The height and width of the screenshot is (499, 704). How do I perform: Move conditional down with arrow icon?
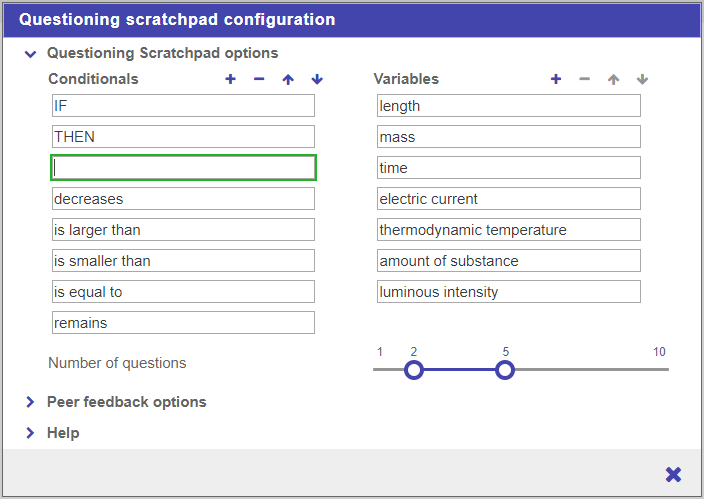tap(317, 79)
